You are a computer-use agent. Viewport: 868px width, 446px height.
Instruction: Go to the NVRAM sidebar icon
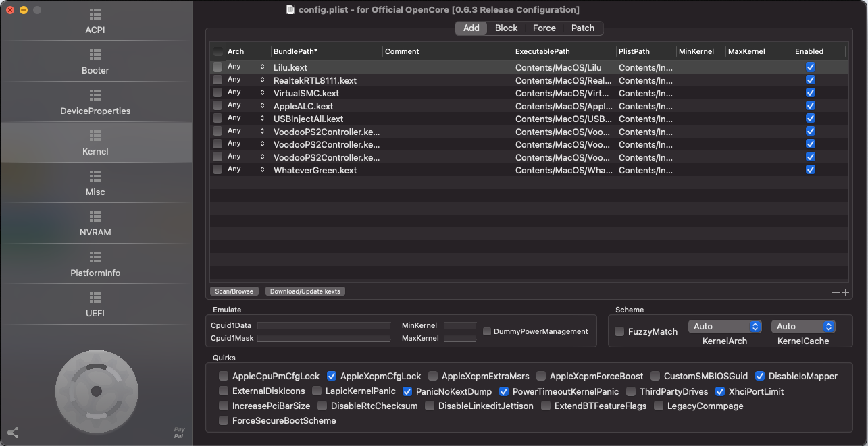tap(95, 217)
